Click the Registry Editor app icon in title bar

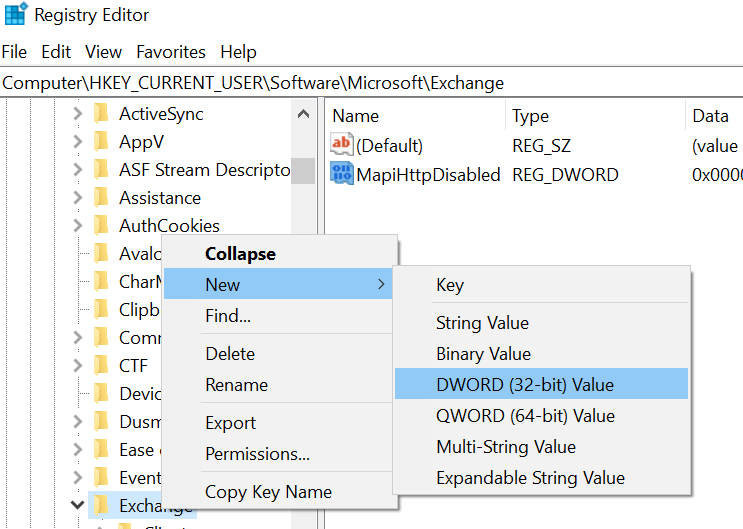click(x=16, y=14)
